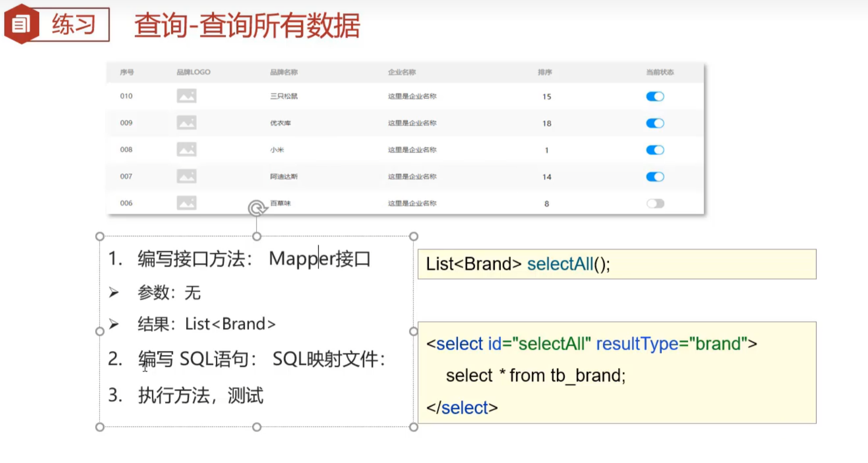This screenshot has width=868, height=463.
Task: Click the code line select * from tb_brand;
Action: (536, 376)
